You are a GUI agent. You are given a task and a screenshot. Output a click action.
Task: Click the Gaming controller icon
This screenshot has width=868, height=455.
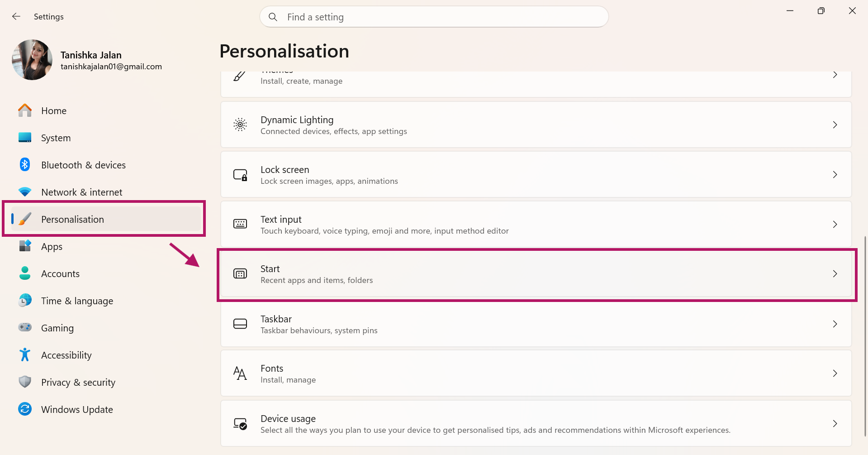(25, 327)
